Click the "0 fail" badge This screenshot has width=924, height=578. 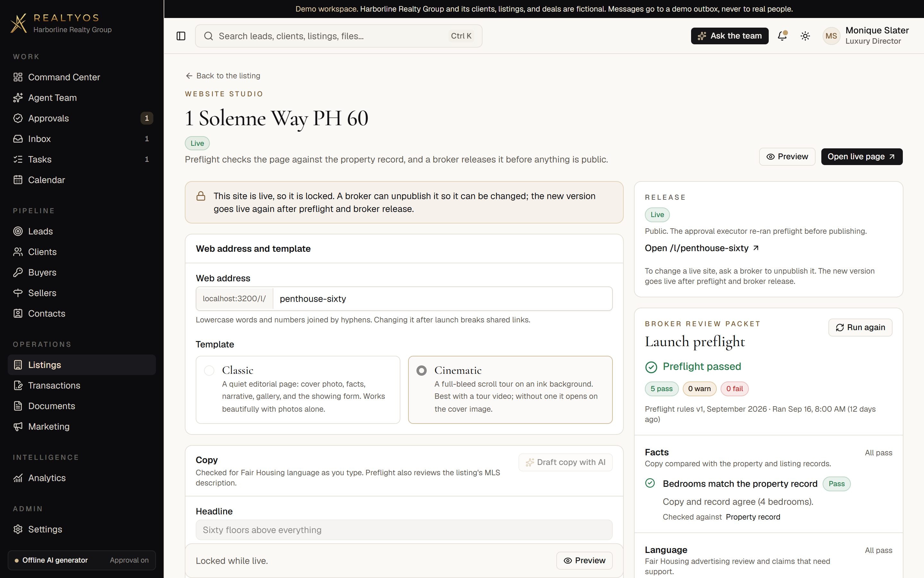[x=734, y=389]
